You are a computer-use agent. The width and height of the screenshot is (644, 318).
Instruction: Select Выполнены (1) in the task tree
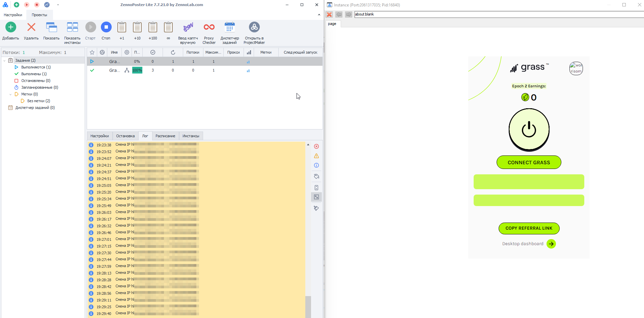(x=34, y=74)
